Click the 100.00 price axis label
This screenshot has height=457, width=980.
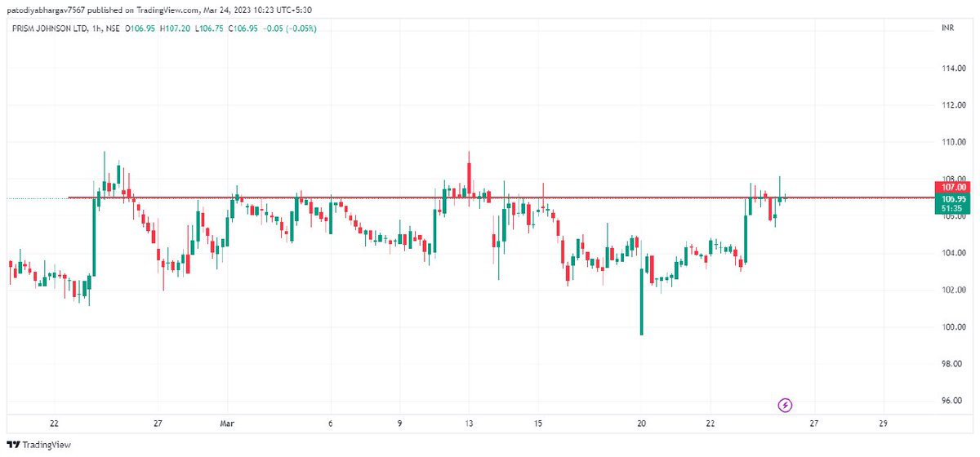954,327
